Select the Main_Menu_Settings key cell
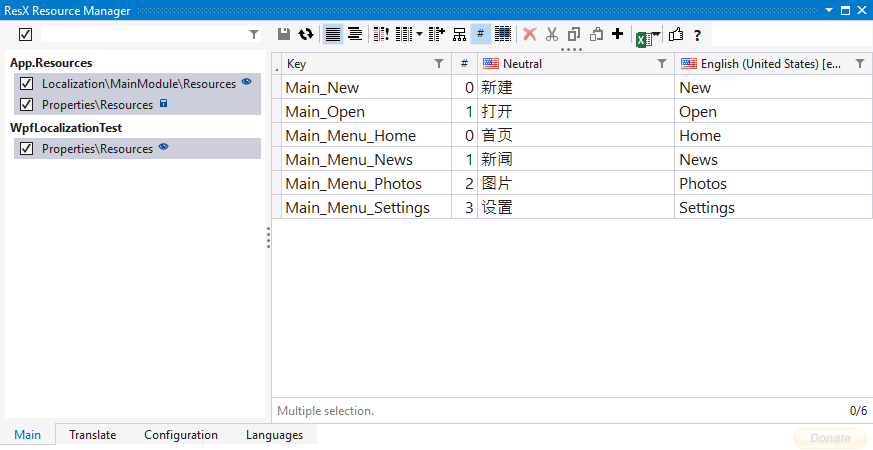 (366, 207)
